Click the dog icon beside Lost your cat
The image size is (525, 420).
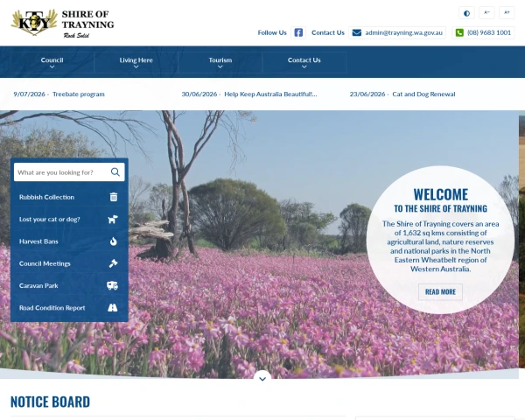click(113, 219)
